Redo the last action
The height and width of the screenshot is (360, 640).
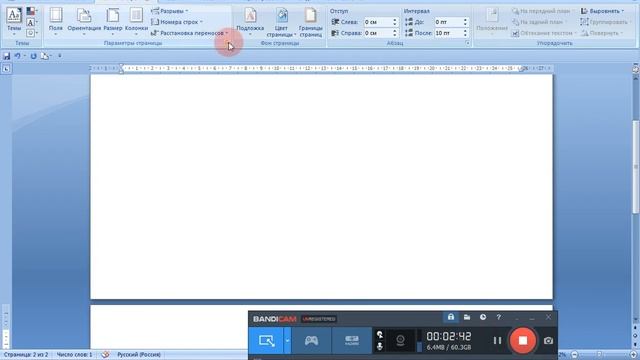[33, 56]
